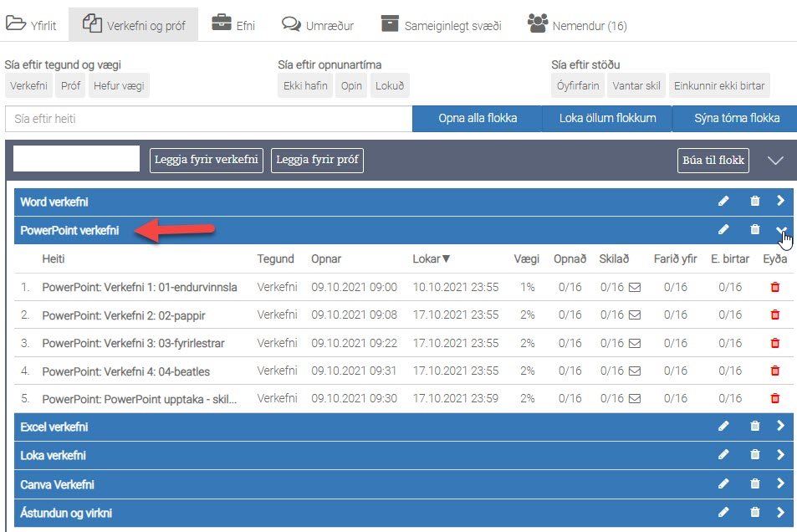797x532 pixels.
Task: Click the Leggja fyrir verkefni button
Action: pyautogui.click(x=207, y=160)
